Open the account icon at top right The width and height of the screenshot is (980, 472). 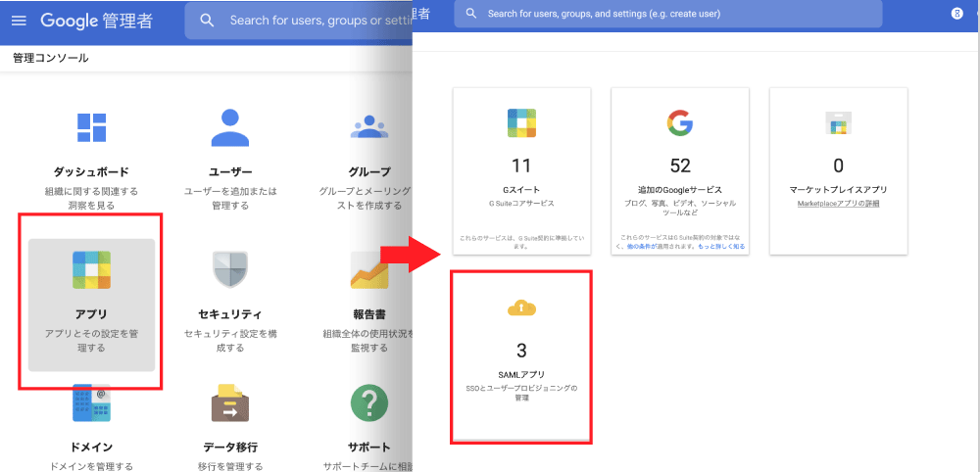click(956, 13)
